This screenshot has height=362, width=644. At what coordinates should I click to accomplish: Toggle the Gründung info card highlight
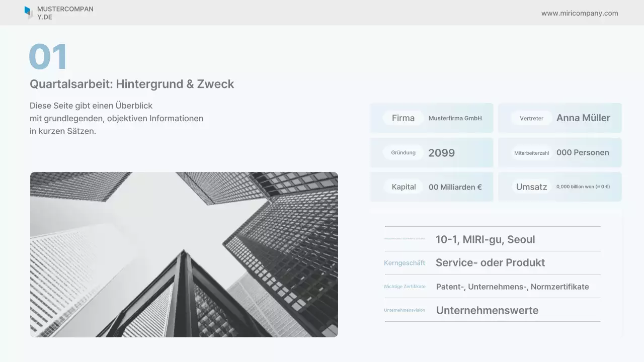pos(431,152)
